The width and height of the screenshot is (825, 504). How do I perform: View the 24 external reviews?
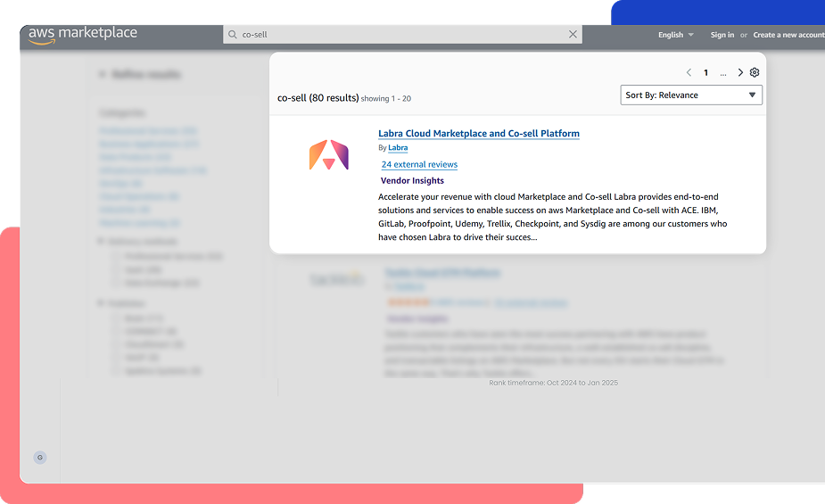click(419, 165)
